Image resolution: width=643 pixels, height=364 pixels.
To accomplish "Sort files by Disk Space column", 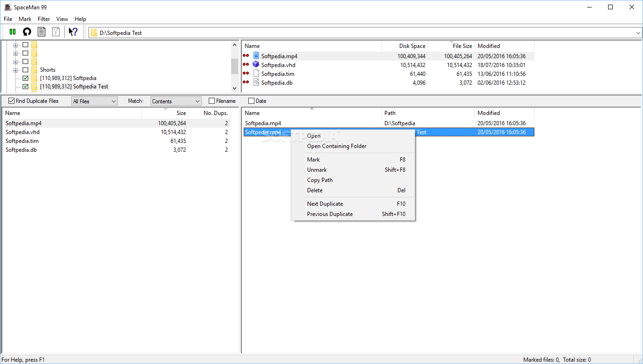I will pos(404,46).
